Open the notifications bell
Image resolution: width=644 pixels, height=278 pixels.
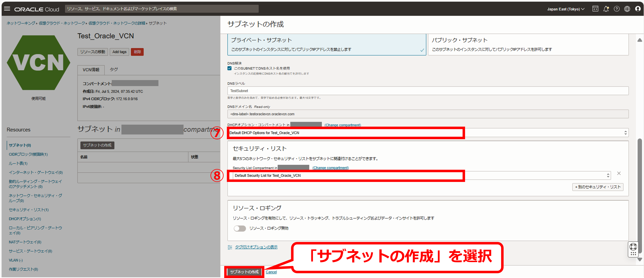click(x=606, y=9)
